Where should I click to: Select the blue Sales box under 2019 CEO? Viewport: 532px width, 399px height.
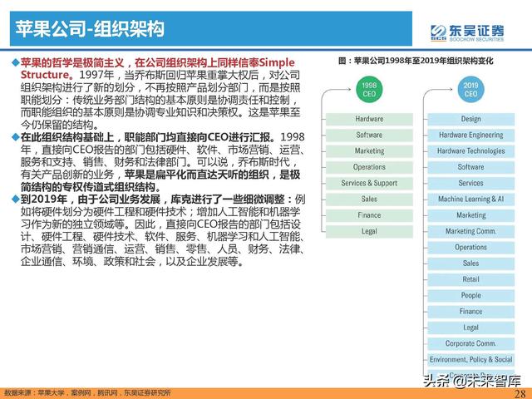click(x=471, y=264)
